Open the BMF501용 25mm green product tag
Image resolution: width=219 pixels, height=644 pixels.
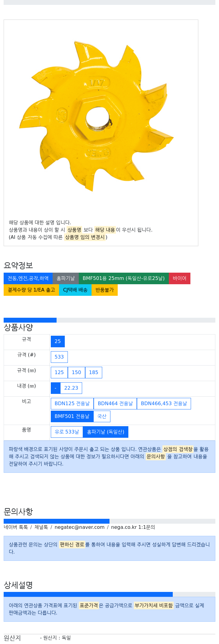pyautogui.click(x=124, y=278)
